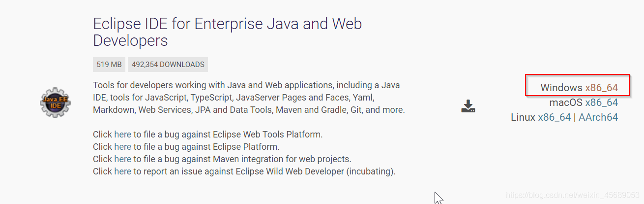Click the 519 MB size badge
644x204 pixels.
[x=109, y=65]
